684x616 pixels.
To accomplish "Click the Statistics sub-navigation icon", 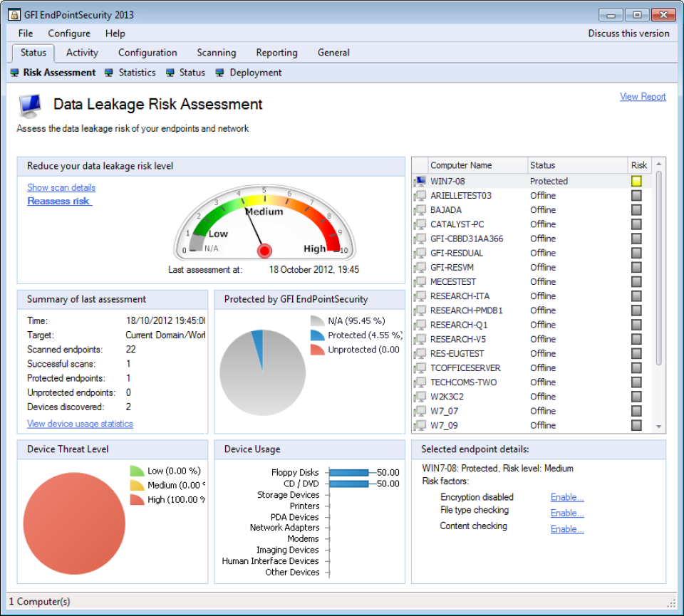I will 108,72.
